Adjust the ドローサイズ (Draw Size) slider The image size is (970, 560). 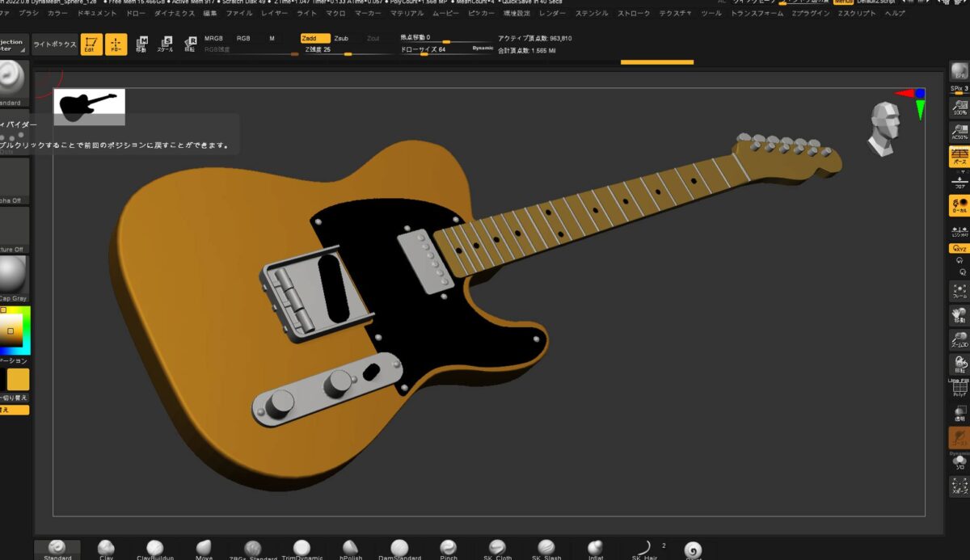(x=447, y=50)
